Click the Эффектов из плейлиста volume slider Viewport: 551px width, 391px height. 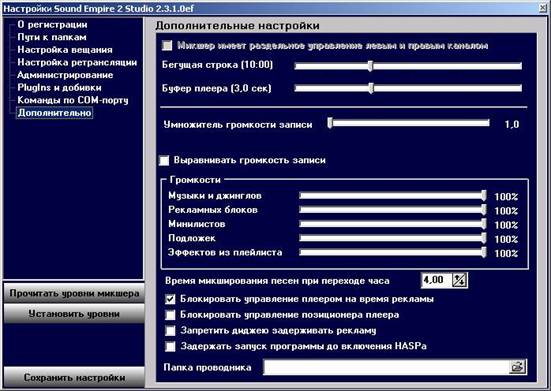(393, 253)
